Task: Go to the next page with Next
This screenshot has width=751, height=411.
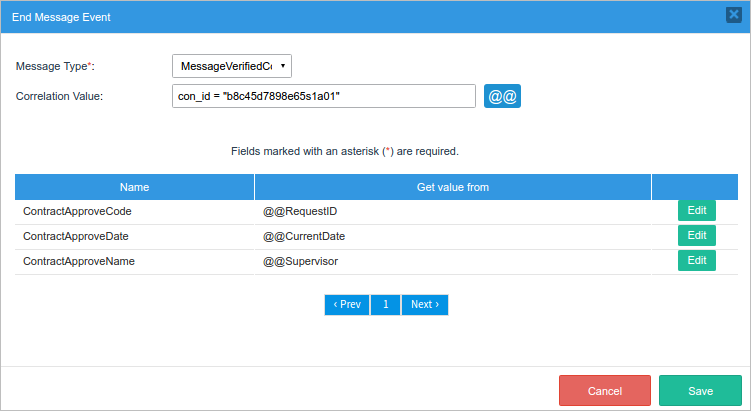Action: click(x=424, y=304)
